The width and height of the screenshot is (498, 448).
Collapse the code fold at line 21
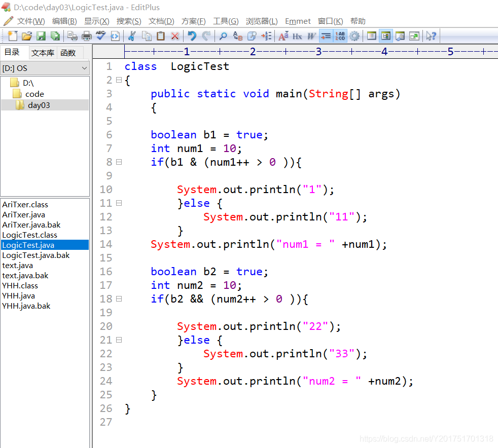click(119, 340)
